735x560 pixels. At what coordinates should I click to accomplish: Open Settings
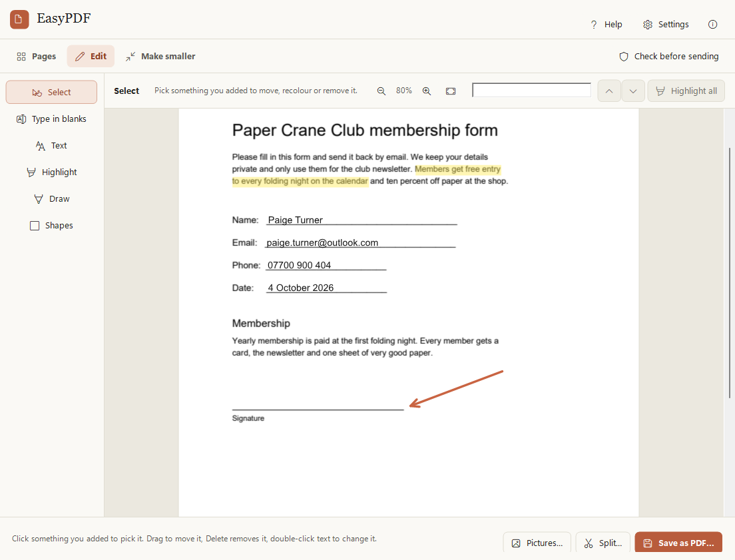point(666,25)
